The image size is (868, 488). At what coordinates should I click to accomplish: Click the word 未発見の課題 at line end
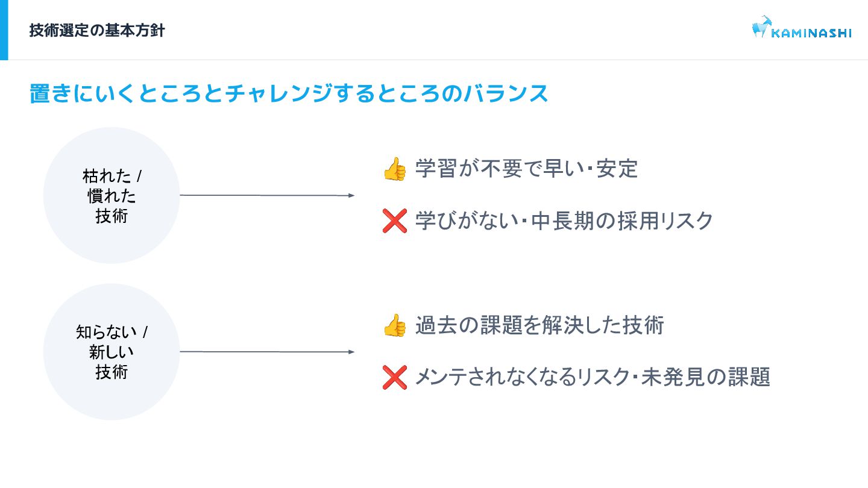click(706, 378)
